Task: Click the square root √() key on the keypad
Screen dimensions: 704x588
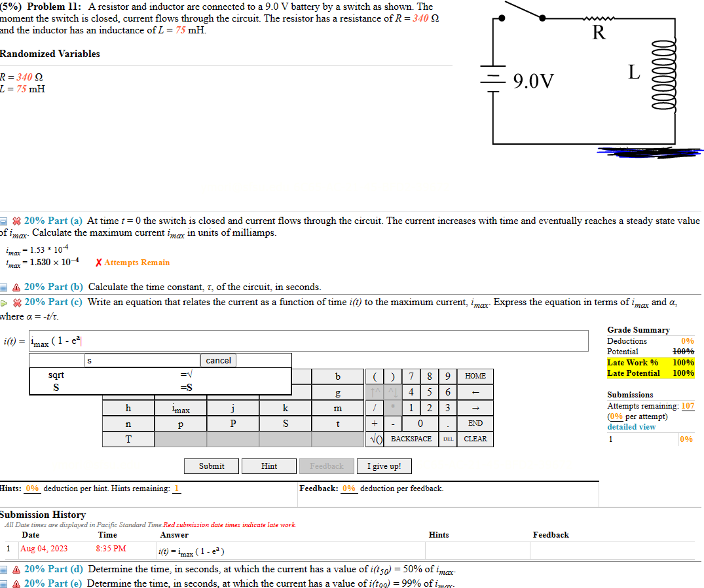Action: click(375, 439)
